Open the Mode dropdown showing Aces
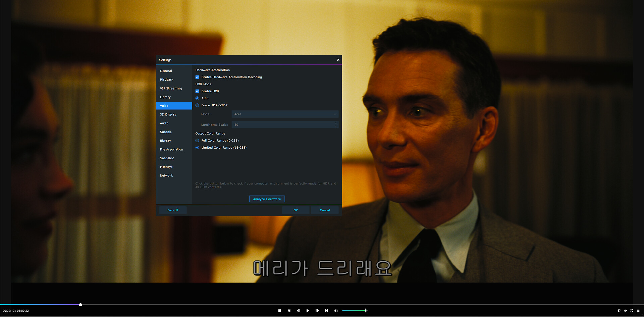 point(285,114)
